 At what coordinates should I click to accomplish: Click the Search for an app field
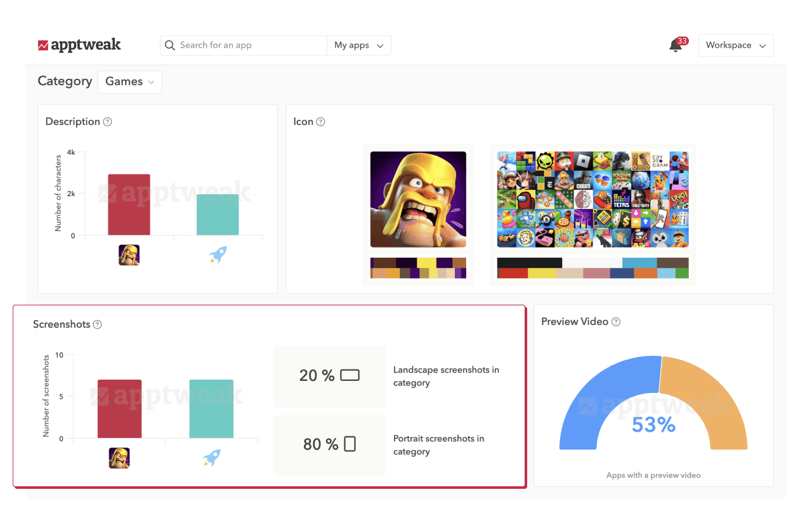coord(244,45)
